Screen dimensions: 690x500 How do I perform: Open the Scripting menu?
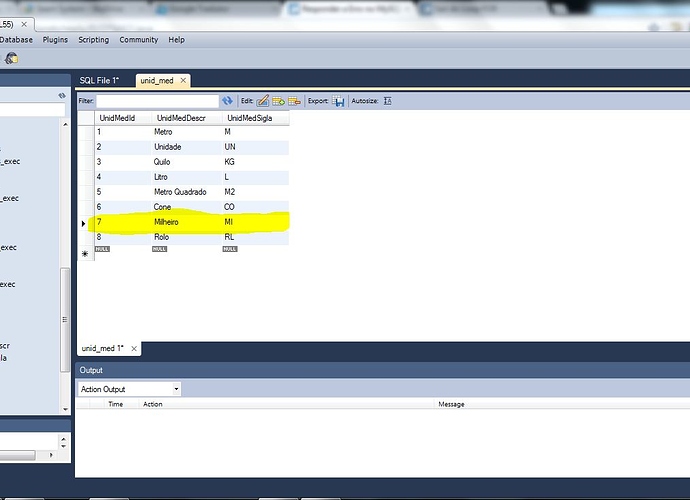click(93, 40)
